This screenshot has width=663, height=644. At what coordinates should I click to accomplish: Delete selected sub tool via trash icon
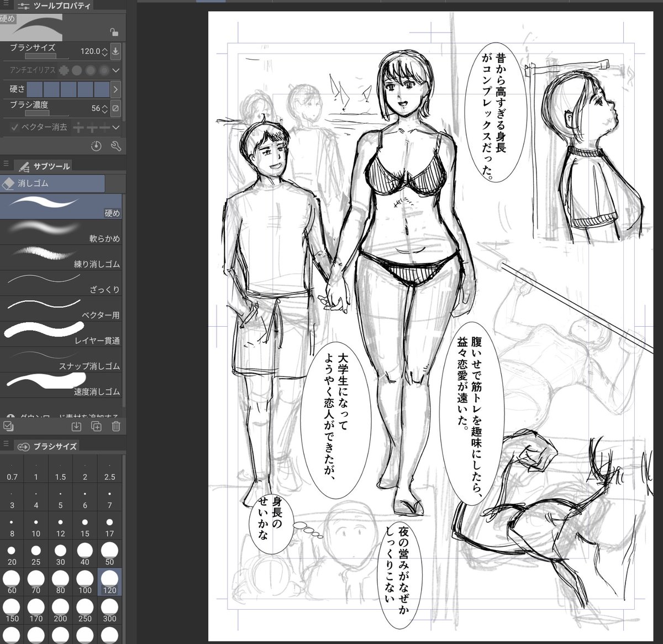pyautogui.click(x=115, y=426)
